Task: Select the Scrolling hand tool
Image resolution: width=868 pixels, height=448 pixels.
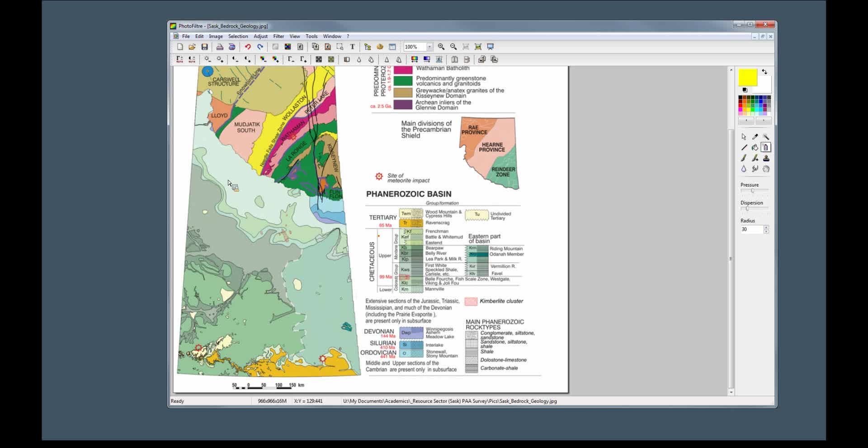Action: (x=765, y=169)
